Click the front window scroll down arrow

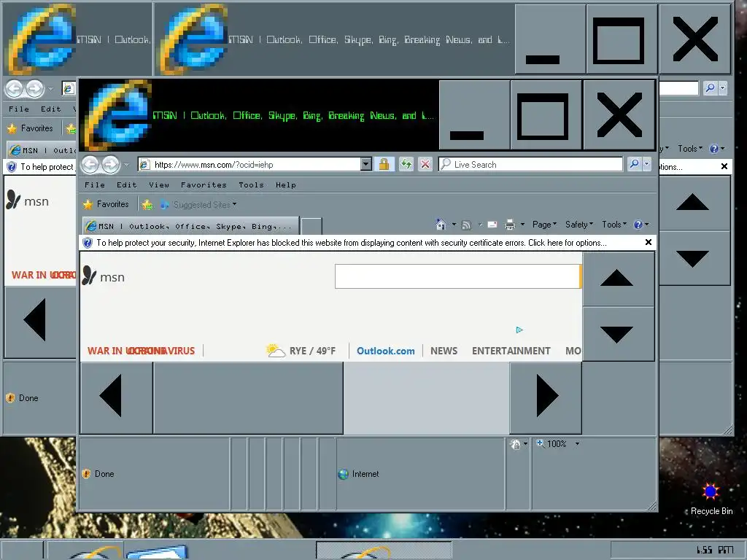(617, 334)
